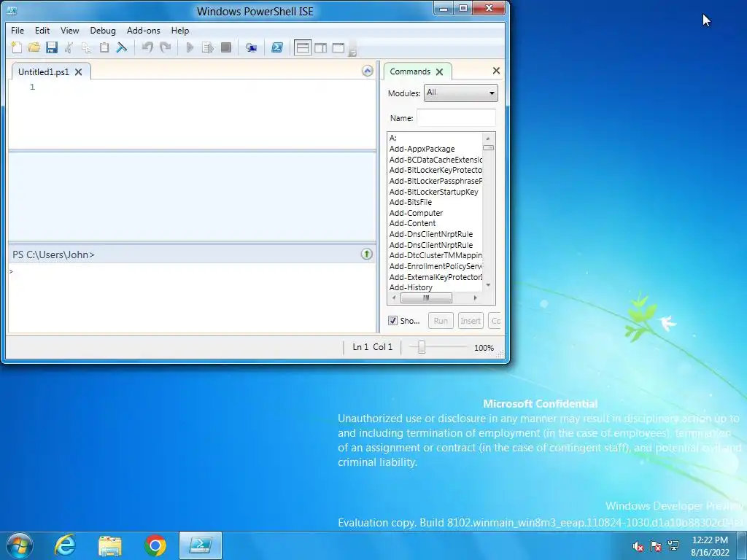Show script pane on top layout icon

tap(303, 47)
